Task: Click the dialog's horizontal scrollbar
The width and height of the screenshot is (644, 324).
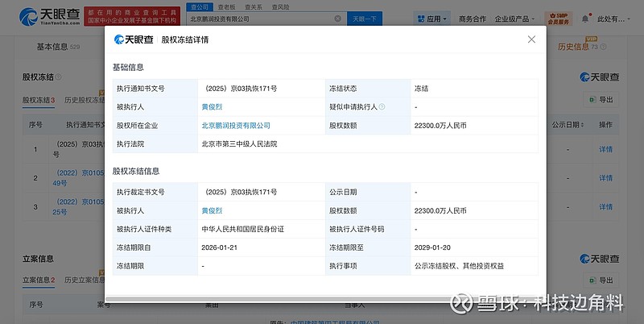Action: (322, 299)
